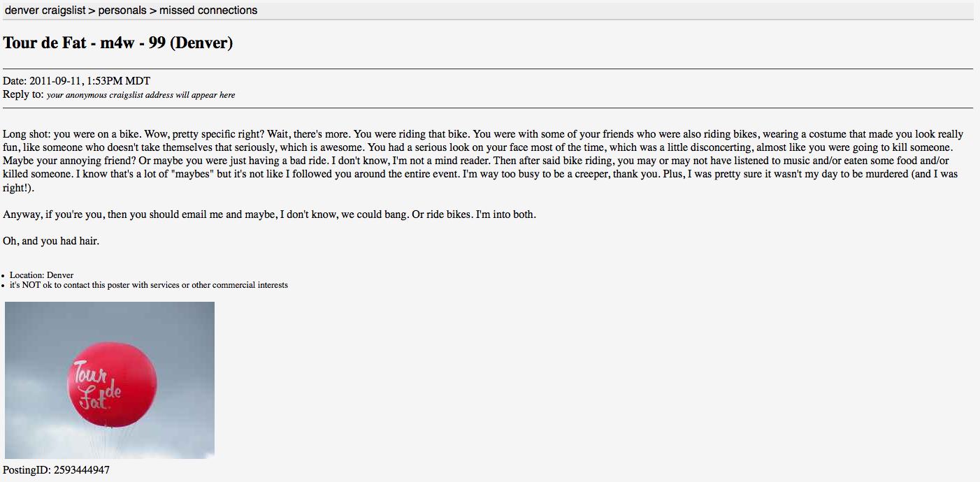Screen dimensions: 980x482
Task: Click the '(Denver)' in the heading
Action: (x=201, y=43)
